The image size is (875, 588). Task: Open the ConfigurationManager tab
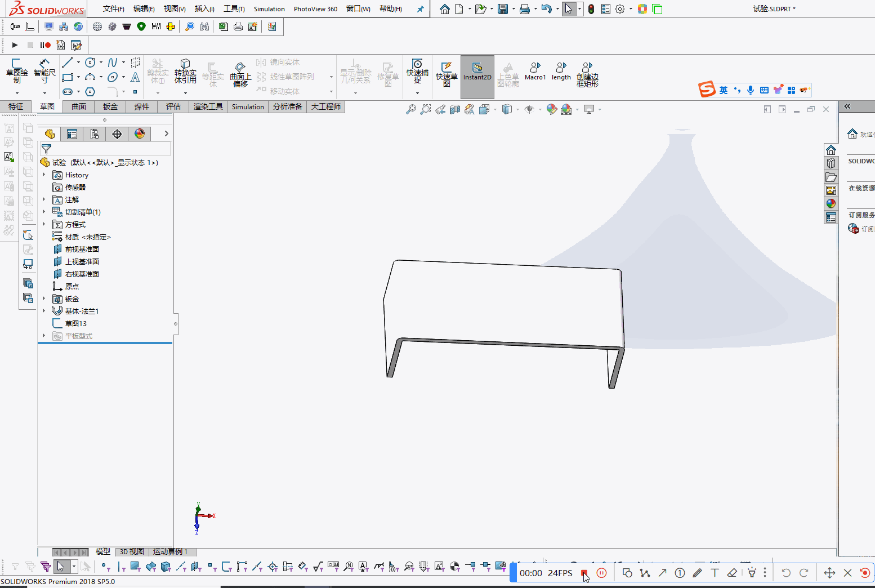tap(95, 133)
